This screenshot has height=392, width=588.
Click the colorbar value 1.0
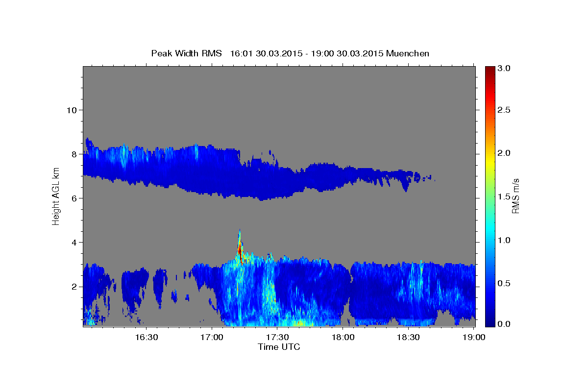[504, 240]
